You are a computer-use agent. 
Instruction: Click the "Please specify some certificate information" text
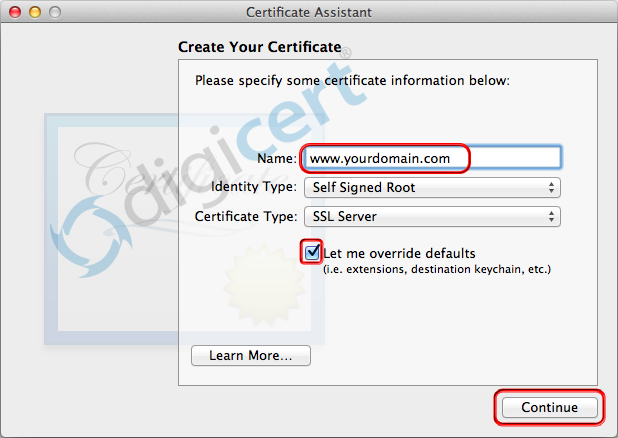[352, 80]
